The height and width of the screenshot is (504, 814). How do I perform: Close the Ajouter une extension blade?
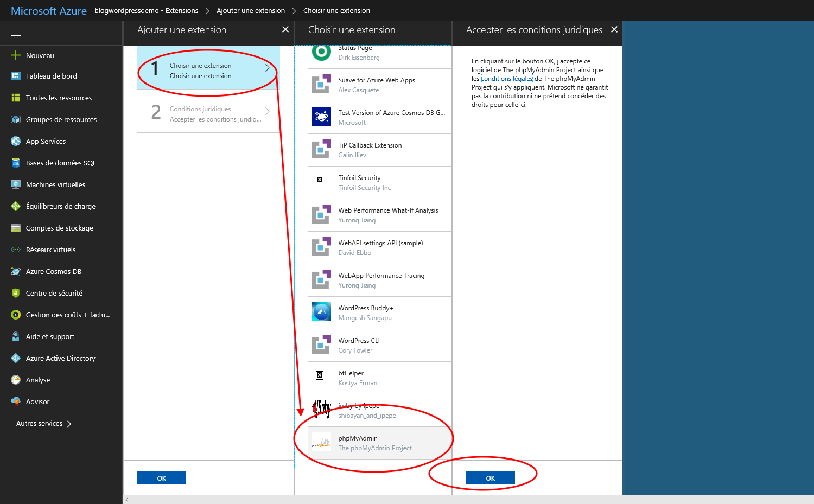(285, 29)
